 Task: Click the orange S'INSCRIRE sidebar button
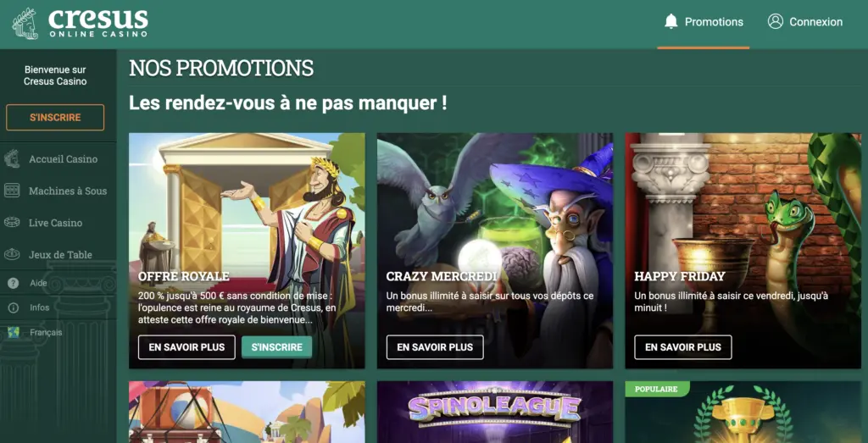[x=55, y=117]
